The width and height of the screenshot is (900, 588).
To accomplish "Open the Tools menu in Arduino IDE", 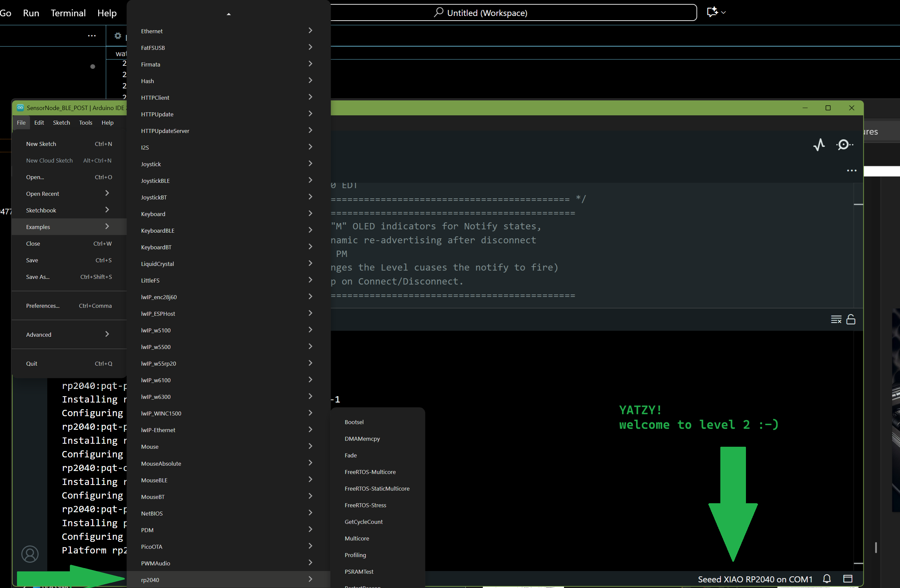I will coord(86,122).
